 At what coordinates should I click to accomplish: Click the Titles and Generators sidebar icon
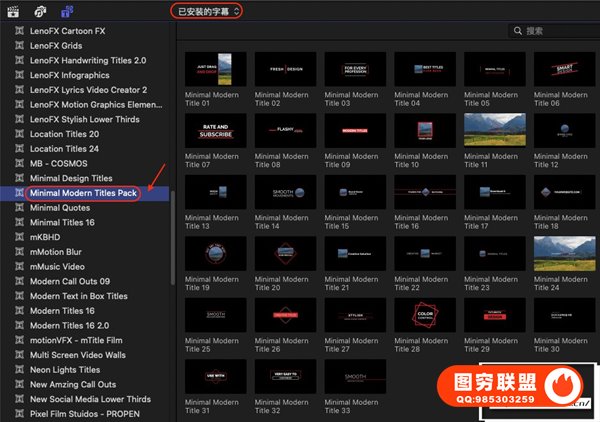pos(67,11)
